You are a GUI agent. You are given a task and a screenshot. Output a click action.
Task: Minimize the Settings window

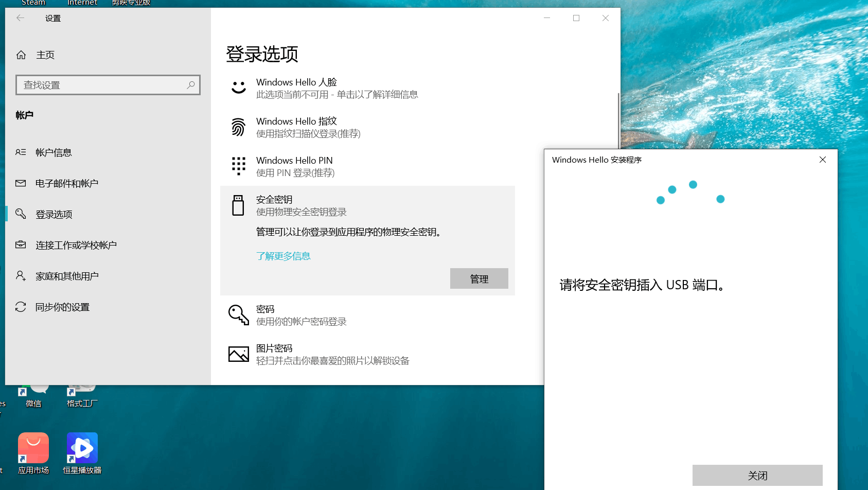click(x=547, y=18)
